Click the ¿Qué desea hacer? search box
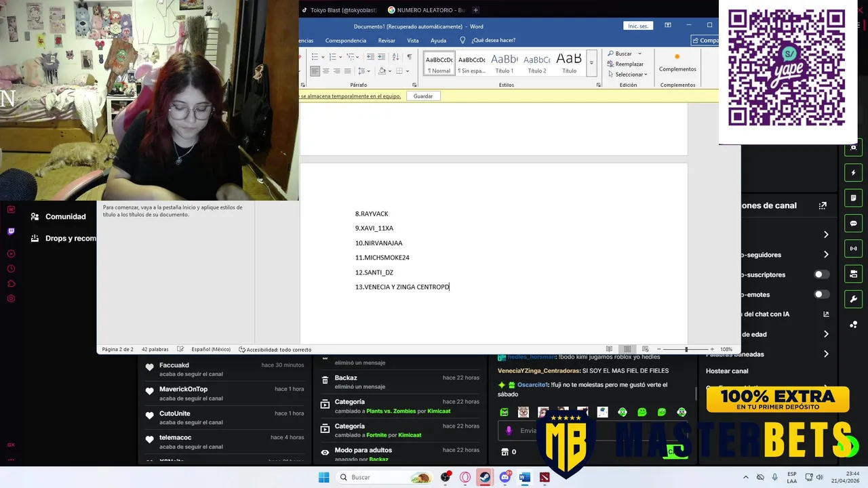Image resolution: width=868 pixels, height=488 pixels. (493, 41)
